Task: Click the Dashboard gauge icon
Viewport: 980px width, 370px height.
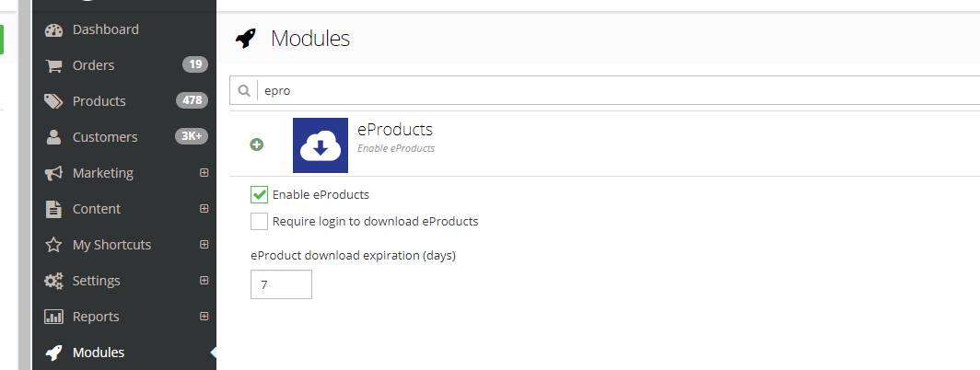Action: [53, 29]
